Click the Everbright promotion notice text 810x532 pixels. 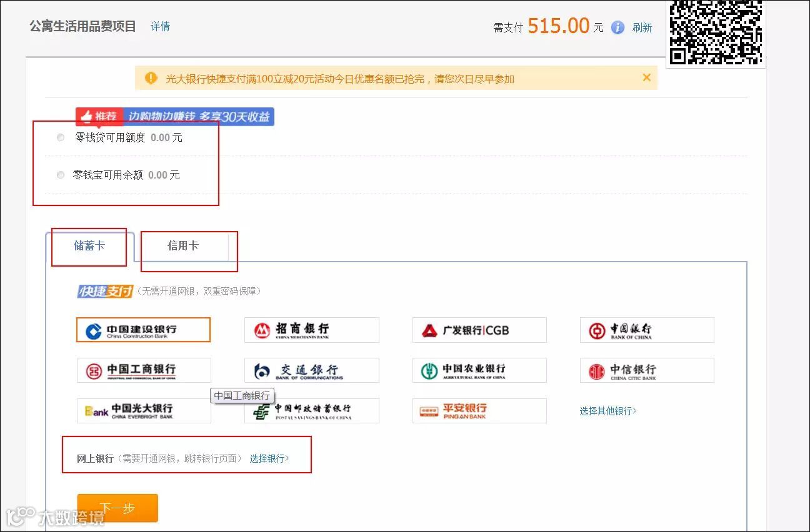point(340,79)
